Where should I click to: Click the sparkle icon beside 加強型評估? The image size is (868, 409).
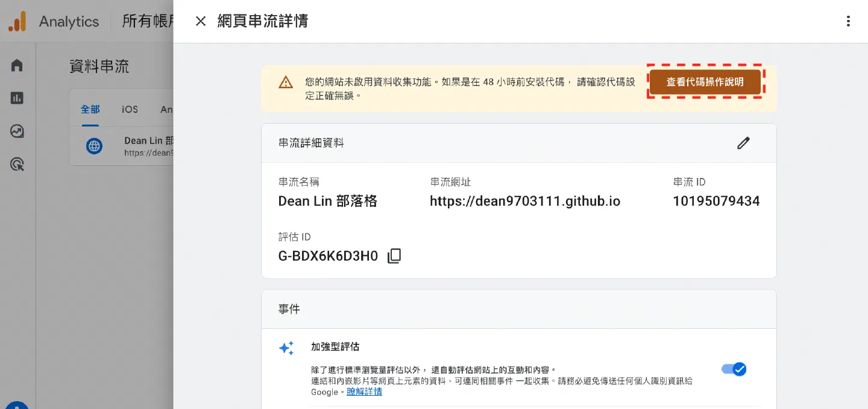click(286, 348)
